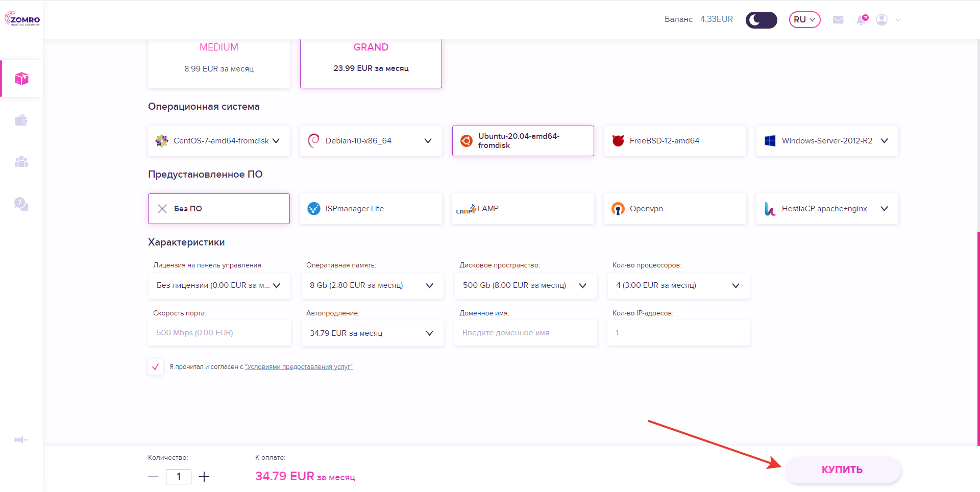Open the Условиями предоставления услуг link
This screenshot has width=980, height=492.
[x=299, y=367]
